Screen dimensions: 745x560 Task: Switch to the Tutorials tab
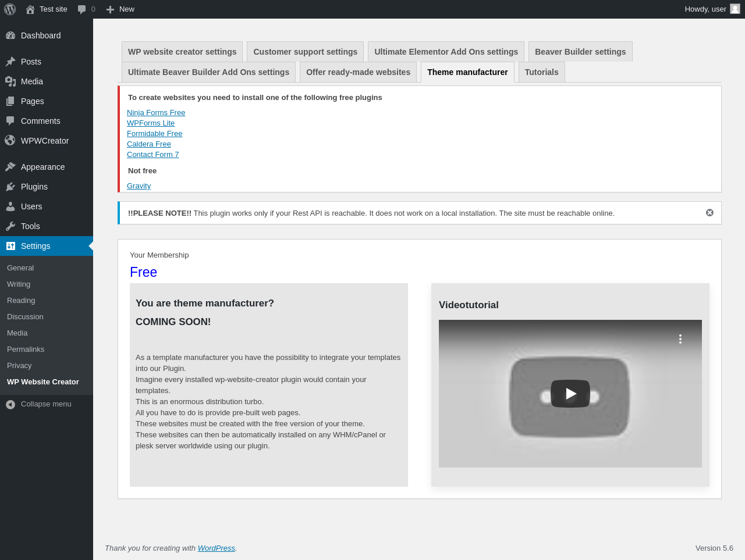[x=542, y=72]
